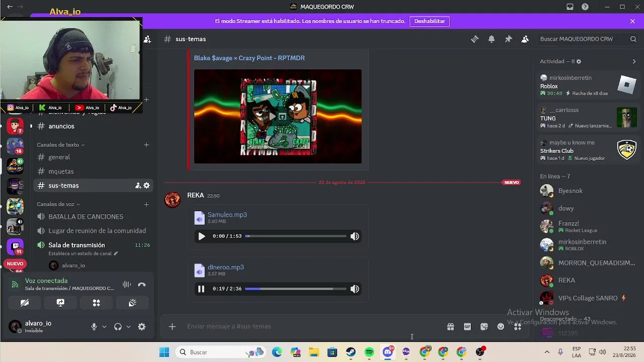Screen dimensions: 644x362
Task: Select the sus-temas channel
Action: [93, 186]
